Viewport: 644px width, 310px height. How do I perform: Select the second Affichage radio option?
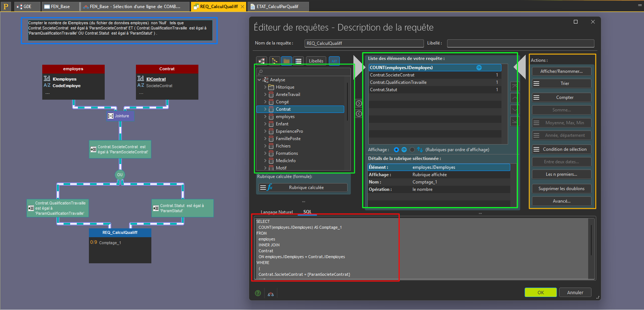(x=412, y=150)
